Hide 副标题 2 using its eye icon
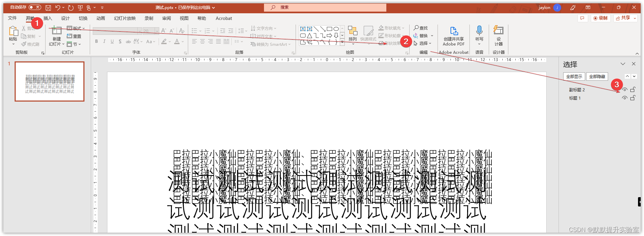Screen dimensions: 644x236 point(625,90)
